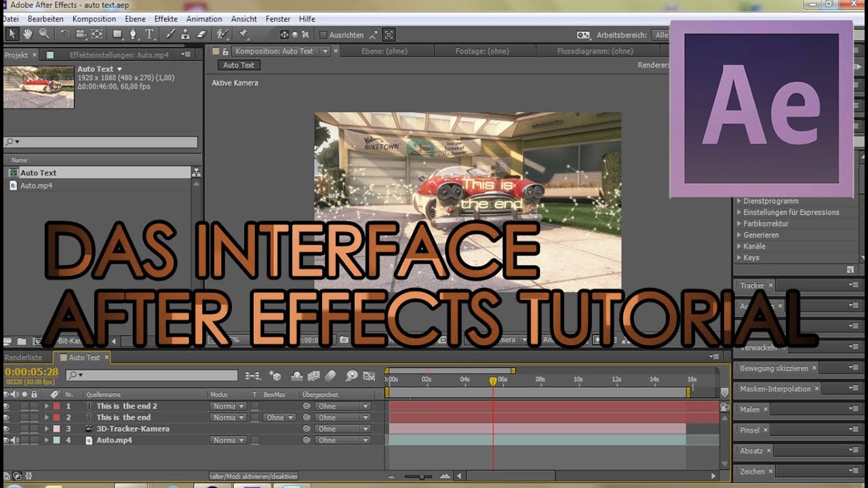The width and height of the screenshot is (868, 488).
Task: Click the Auto Text breadcrumb button
Action: coord(239,65)
